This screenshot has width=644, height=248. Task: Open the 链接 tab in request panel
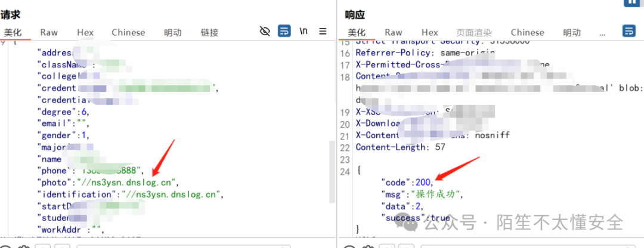[x=209, y=32]
